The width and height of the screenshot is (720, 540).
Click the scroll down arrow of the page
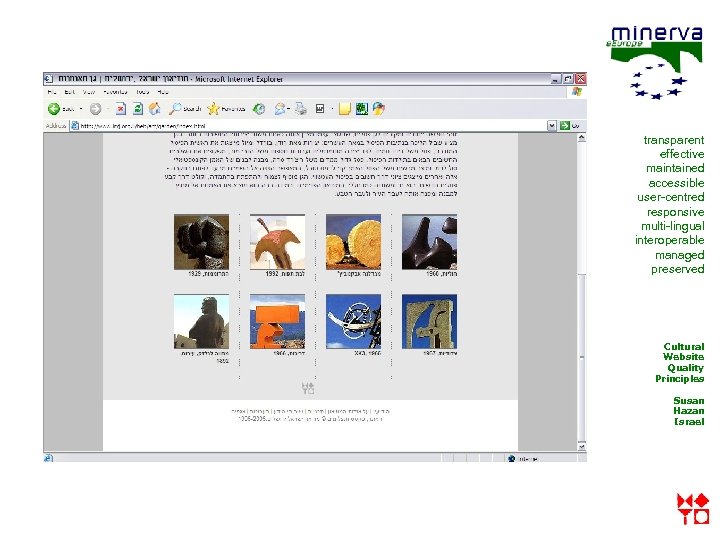pos(582,446)
